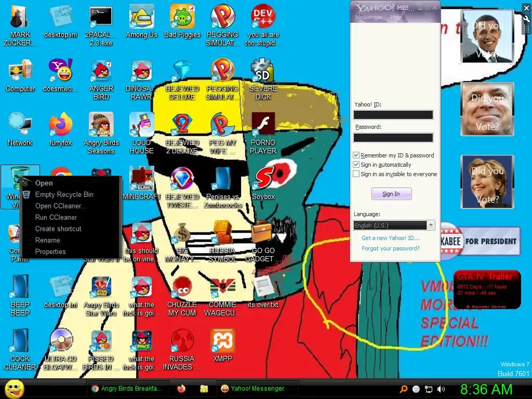The width and height of the screenshot is (532, 399).
Task: Open the Among Us desktop shortcut
Action: pos(141,21)
